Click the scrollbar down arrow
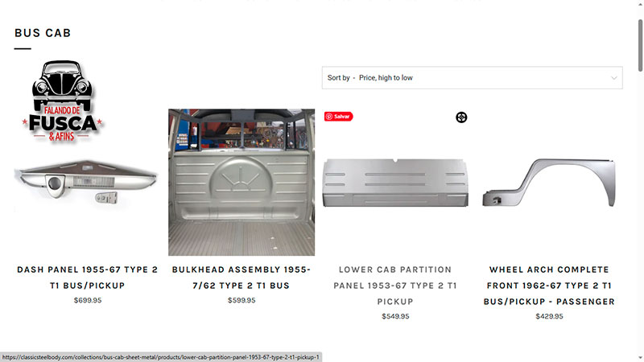The image size is (644, 362). pyautogui.click(x=640, y=359)
